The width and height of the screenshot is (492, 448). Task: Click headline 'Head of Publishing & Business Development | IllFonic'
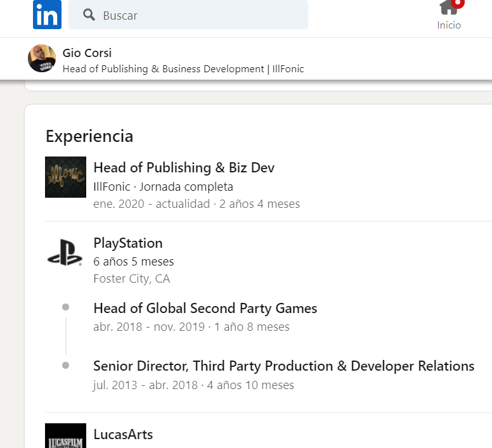click(x=183, y=69)
